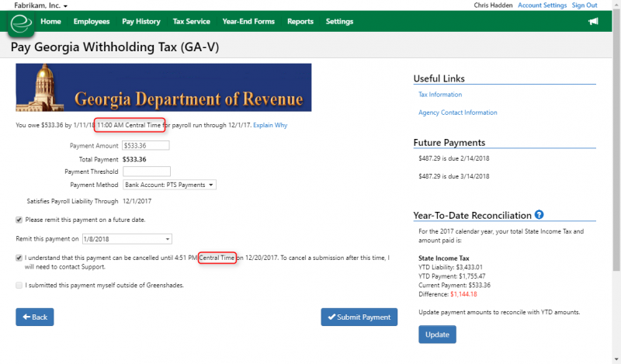The width and height of the screenshot is (621, 364).
Task: Open the announcements megaphone icon
Action: (593, 22)
